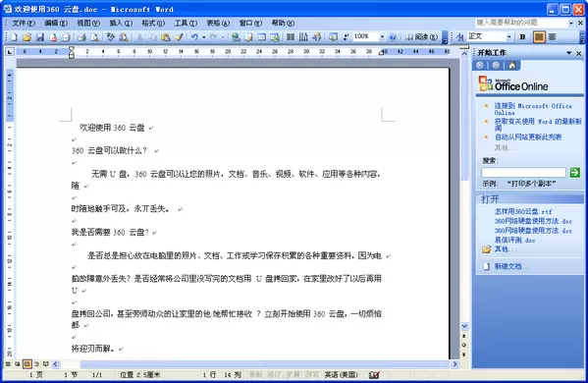588x383 pixels.
Task: Switch to Print Layout view button
Action: tap(27, 364)
